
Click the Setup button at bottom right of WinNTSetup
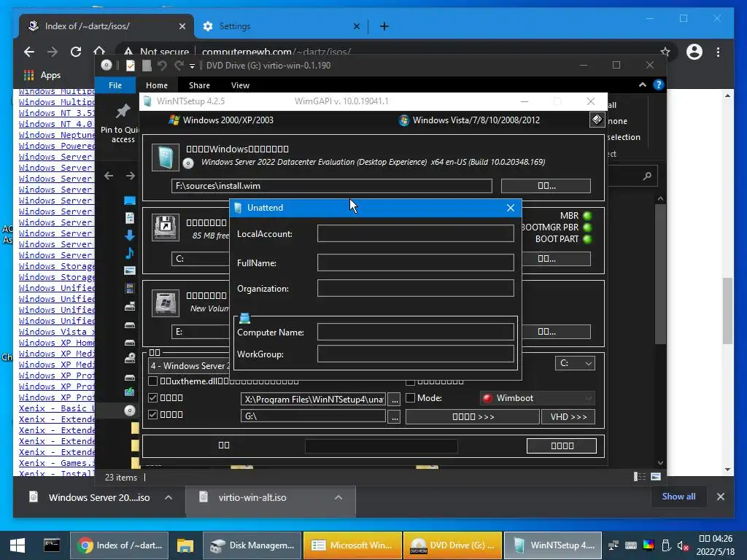pyautogui.click(x=562, y=446)
